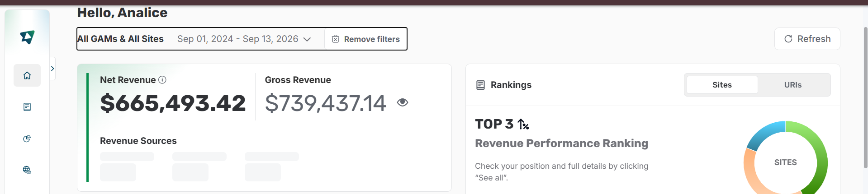Click the page vertical scrollbar
This screenshot has height=194, width=868.
[x=866, y=97]
